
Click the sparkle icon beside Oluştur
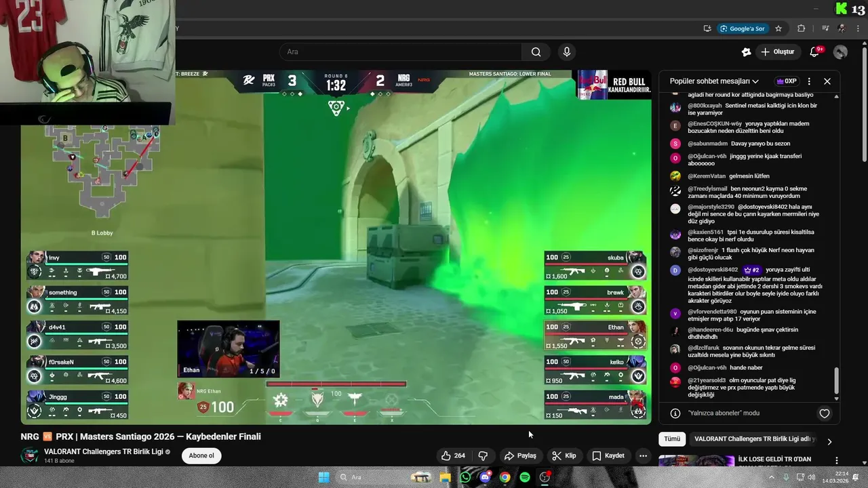tap(747, 52)
